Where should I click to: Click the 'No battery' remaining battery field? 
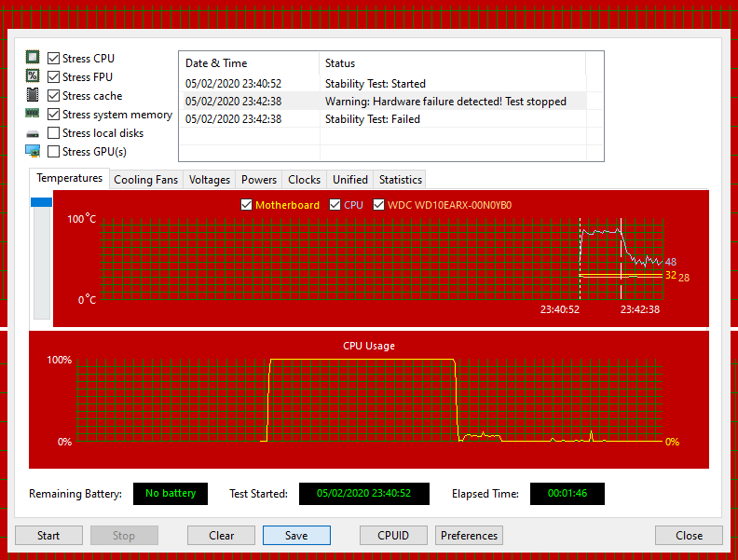pyautogui.click(x=171, y=493)
